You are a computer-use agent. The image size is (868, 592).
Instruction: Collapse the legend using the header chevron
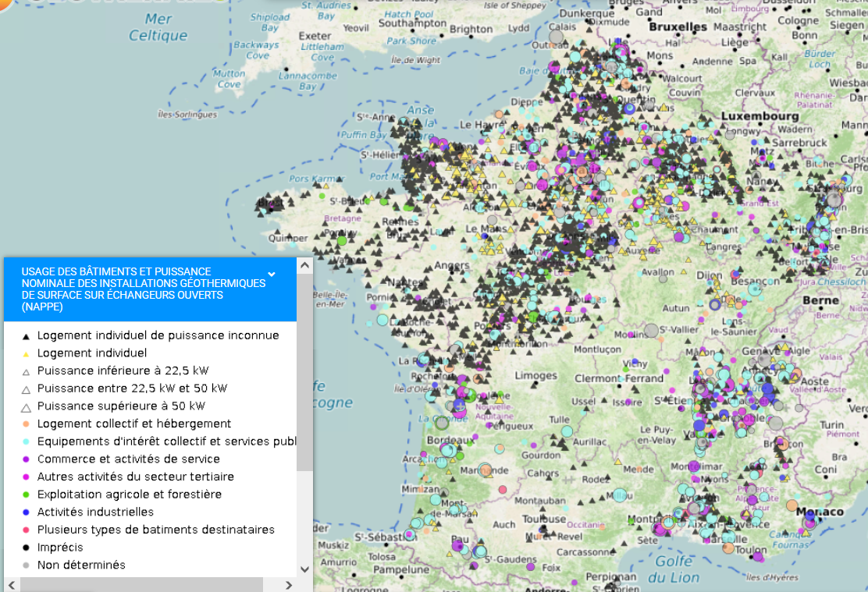(272, 275)
